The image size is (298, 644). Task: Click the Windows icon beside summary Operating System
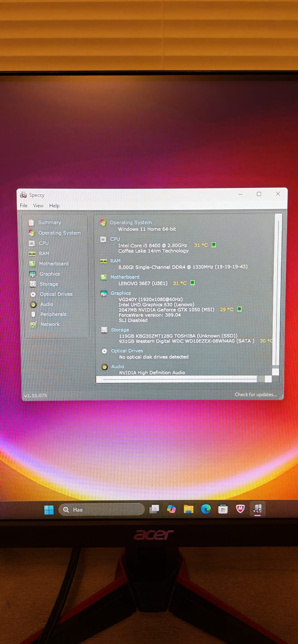[103, 223]
